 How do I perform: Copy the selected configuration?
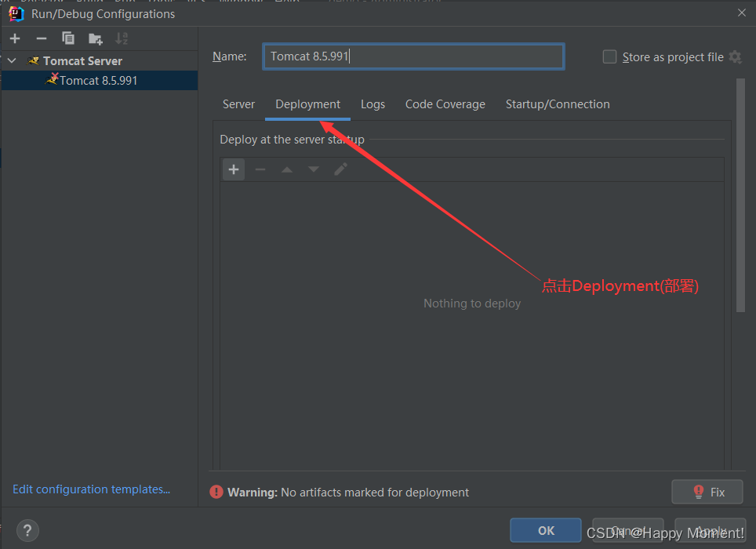click(68, 38)
